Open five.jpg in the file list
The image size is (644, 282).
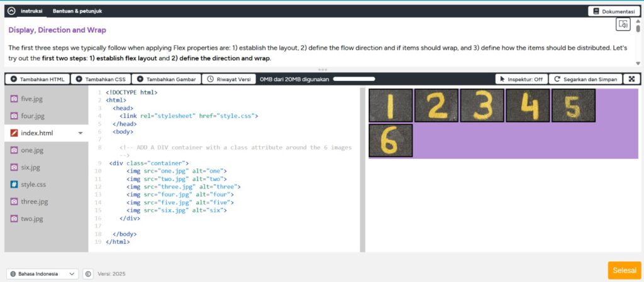[31, 99]
